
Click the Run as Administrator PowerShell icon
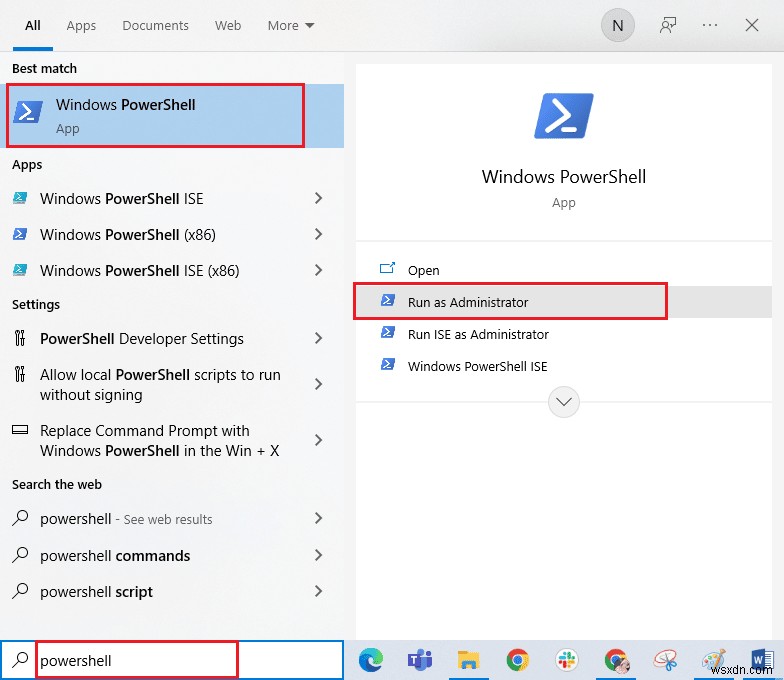coord(388,300)
